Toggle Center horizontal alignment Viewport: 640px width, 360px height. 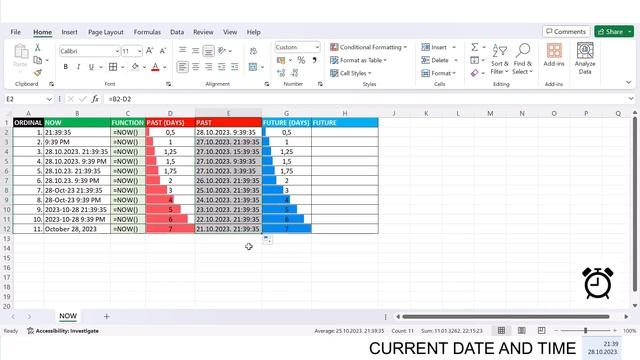pyautogui.click(x=196, y=67)
